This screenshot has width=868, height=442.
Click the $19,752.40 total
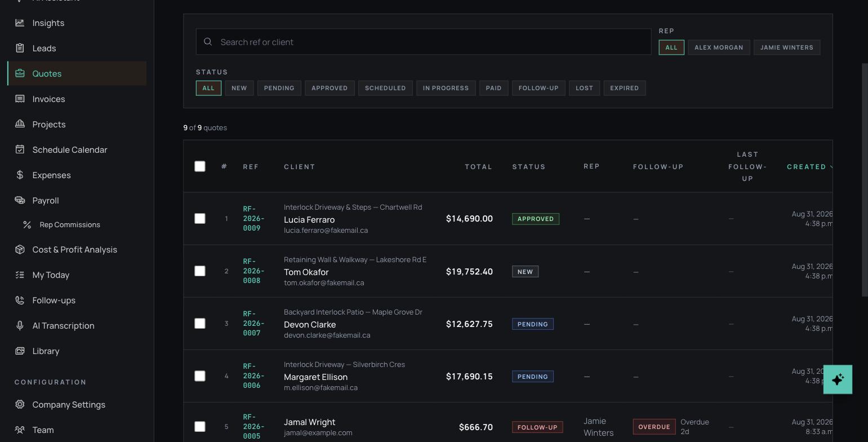[469, 272]
